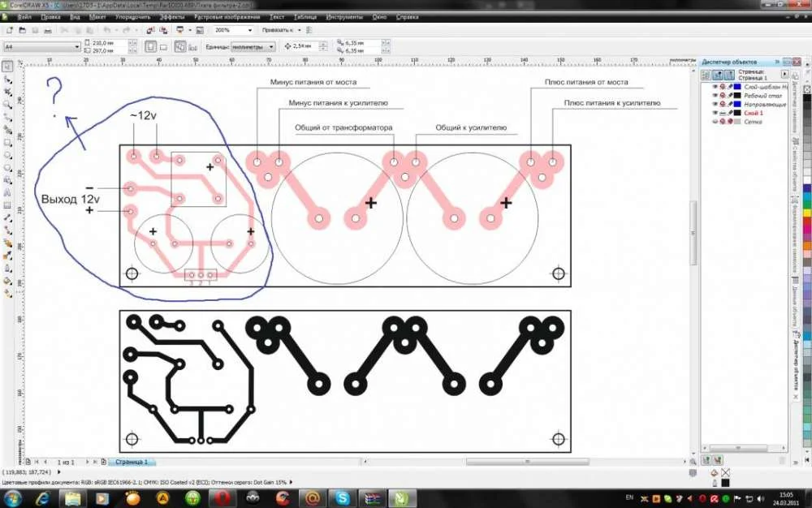Open the Текст menu
The image size is (812, 508).
(277, 17)
